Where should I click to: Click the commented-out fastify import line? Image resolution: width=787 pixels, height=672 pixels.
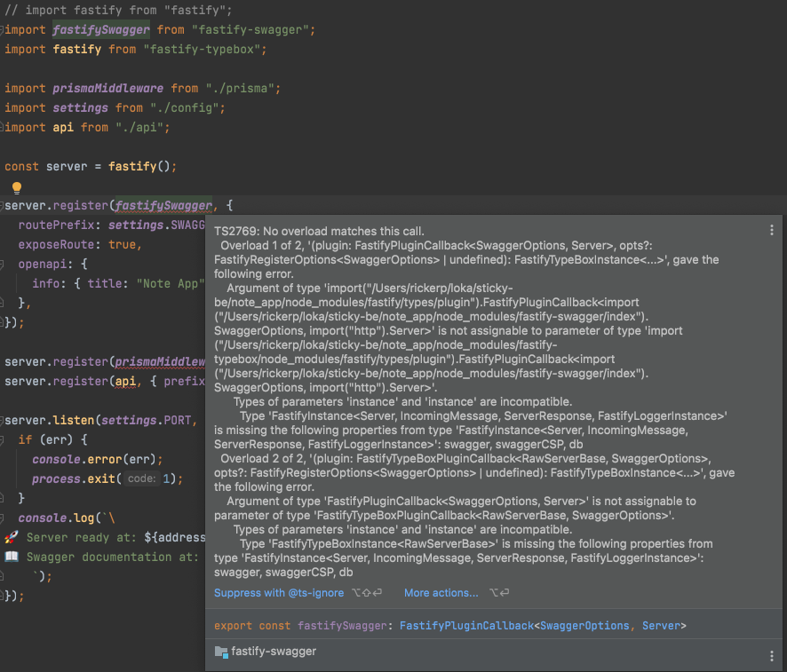point(118,10)
